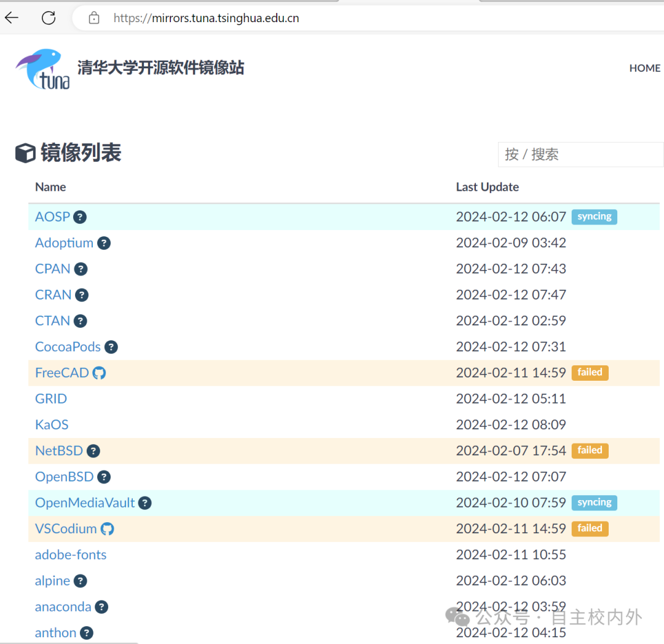The image size is (664, 644).
Task: Select the 2024-02-12 07:43 timestamp
Action: tap(511, 269)
